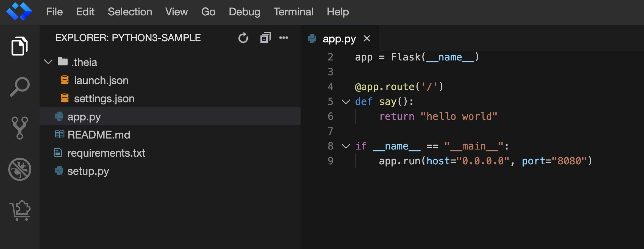
Task: Select requirements.txt in Explorer
Action: pos(106,153)
